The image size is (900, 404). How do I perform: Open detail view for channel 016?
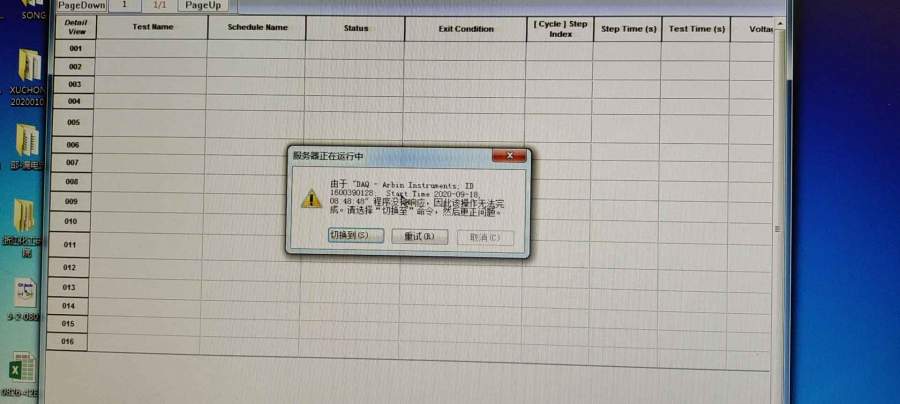click(x=67, y=342)
